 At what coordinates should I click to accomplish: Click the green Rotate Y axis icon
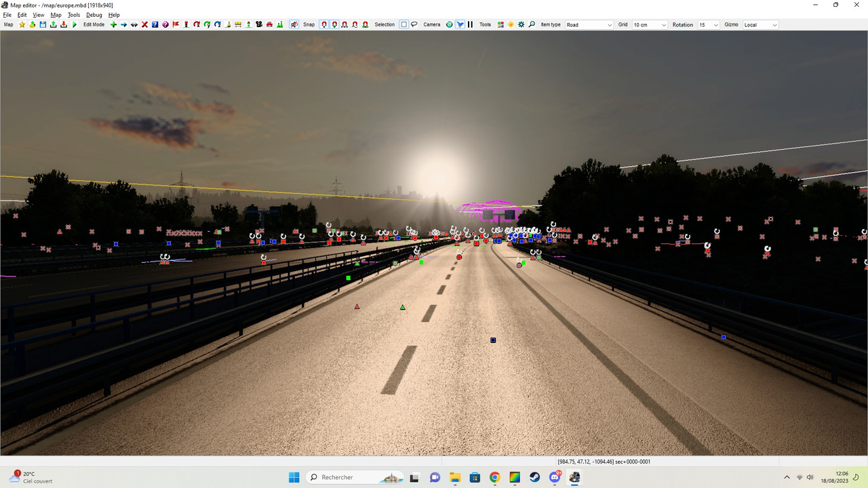(207, 24)
